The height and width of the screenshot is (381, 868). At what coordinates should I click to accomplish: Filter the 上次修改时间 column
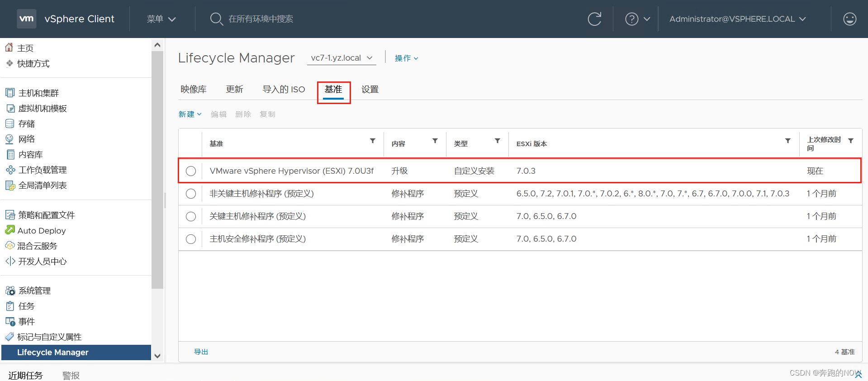[851, 141]
